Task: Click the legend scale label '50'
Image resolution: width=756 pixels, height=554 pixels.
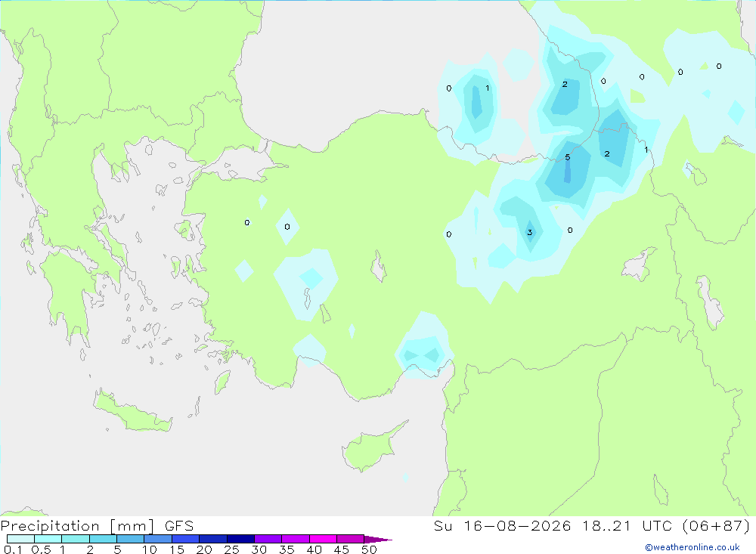Action: [369, 549]
